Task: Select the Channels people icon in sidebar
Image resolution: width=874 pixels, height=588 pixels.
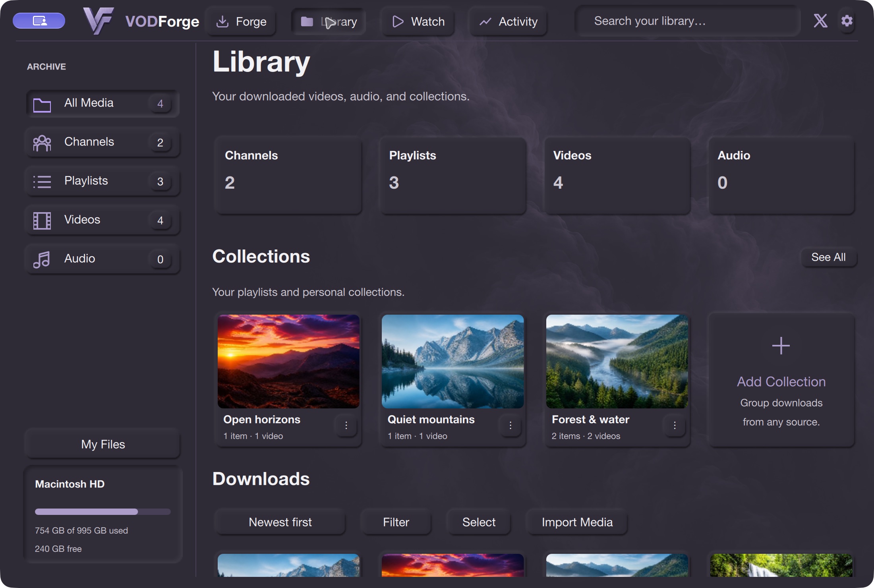Action: point(42,143)
